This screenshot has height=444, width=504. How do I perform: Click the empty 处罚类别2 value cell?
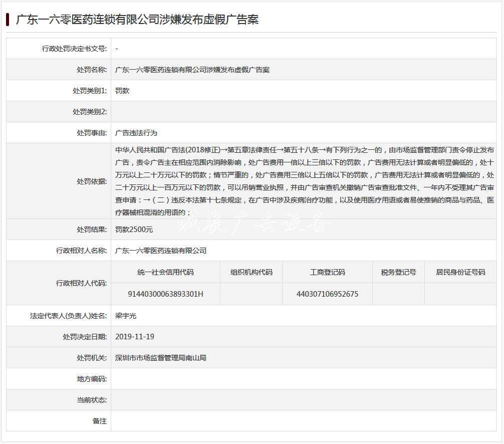point(304,112)
